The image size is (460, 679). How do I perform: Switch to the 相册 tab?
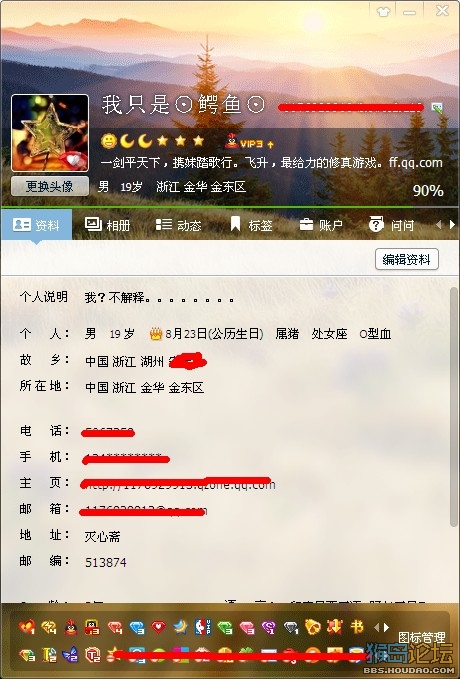pyautogui.click(x=107, y=225)
